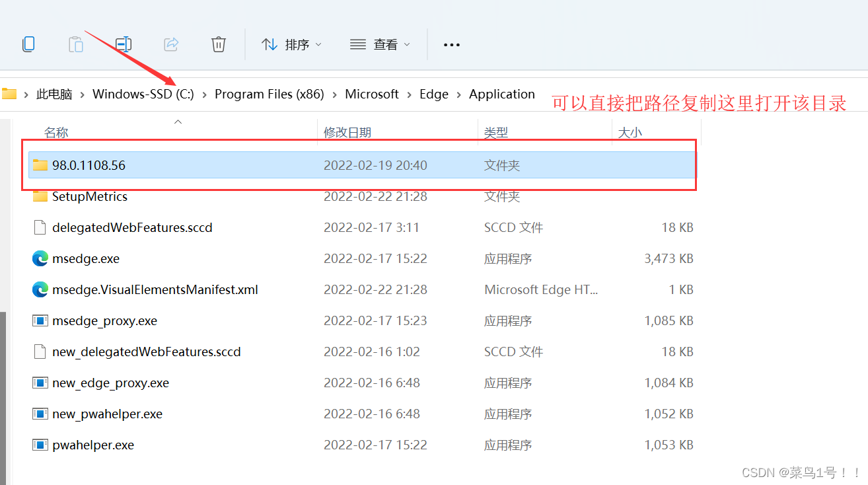Click new_delegatedWebFeatures.sccd file icon
The height and width of the screenshot is (485, 868).
pyautogui.click(x=40, y=352)
